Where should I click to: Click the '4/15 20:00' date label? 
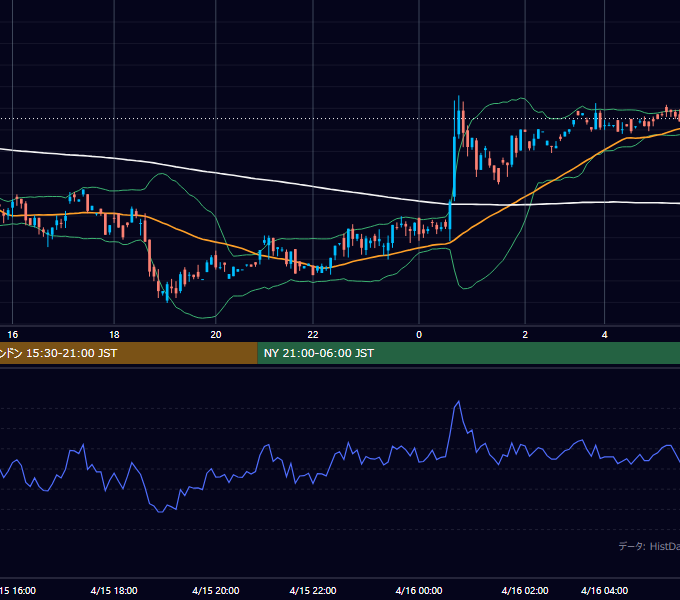216,590
